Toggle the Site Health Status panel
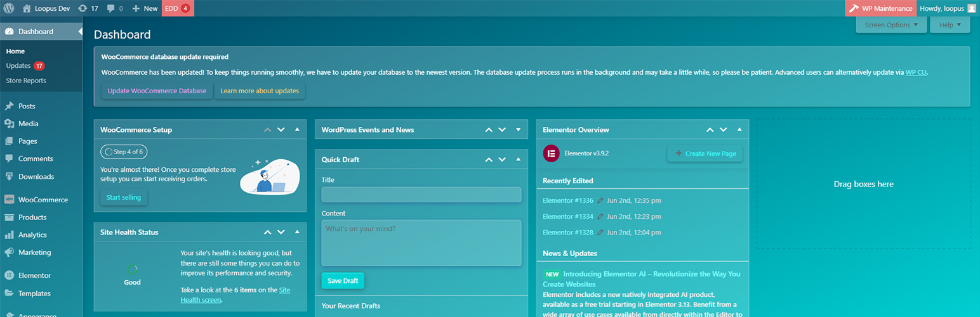The height and width of the screenshot is (317, 980). 297,233
